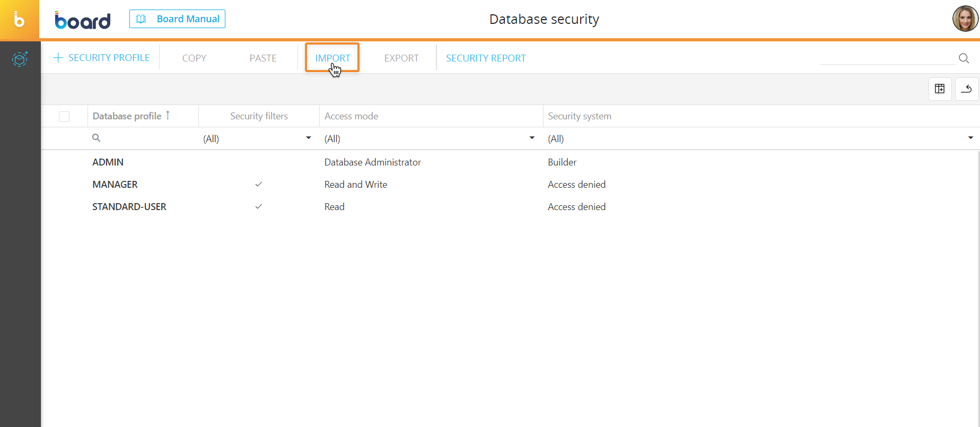Click the Database profile filter search icon
This screenshot has width=980, height=427.
click(97, 138)
